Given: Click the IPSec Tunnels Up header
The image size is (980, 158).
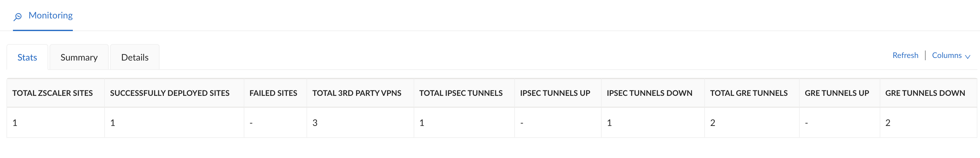Looking at the screenshot, I should click(555, 93).
